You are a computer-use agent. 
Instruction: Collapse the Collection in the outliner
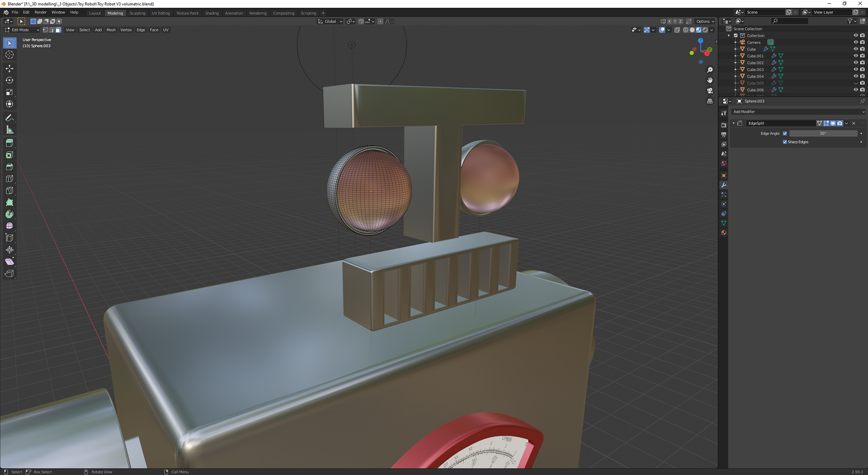point(729,35)
